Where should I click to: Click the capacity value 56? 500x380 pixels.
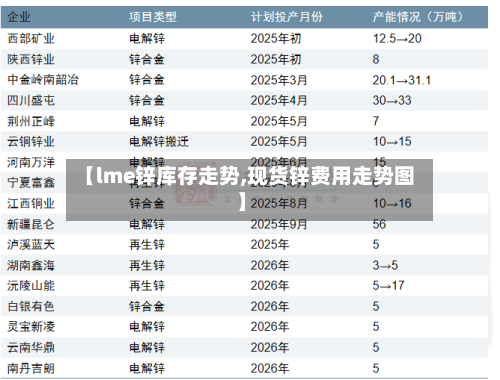379,224
